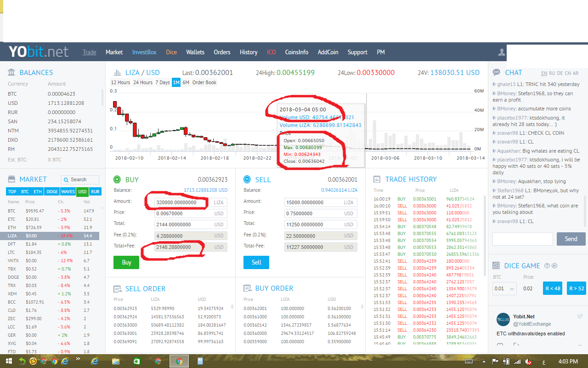This screenshot has width=588, height=368.
Task: Click the Balances panel bank icon
Action: click(11, 73)
